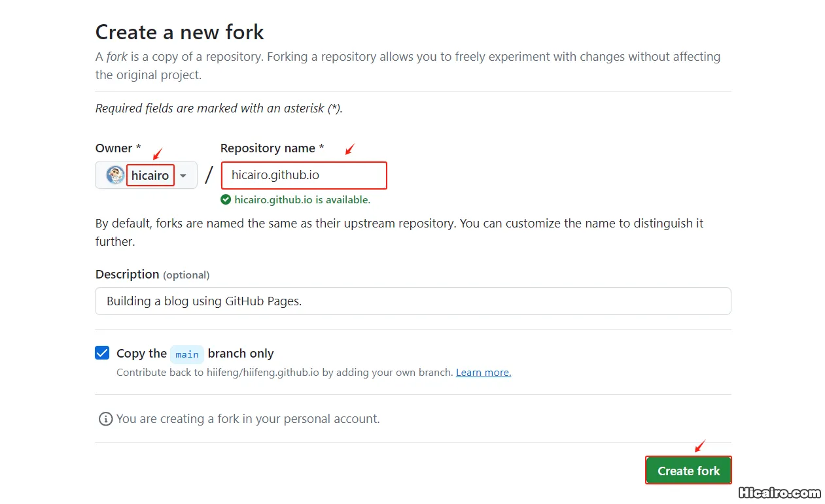This screenshot has width=825, height=504.
Task: Open the owner selection dropdown
Action: pyautogui.click(x=183, y=175)
